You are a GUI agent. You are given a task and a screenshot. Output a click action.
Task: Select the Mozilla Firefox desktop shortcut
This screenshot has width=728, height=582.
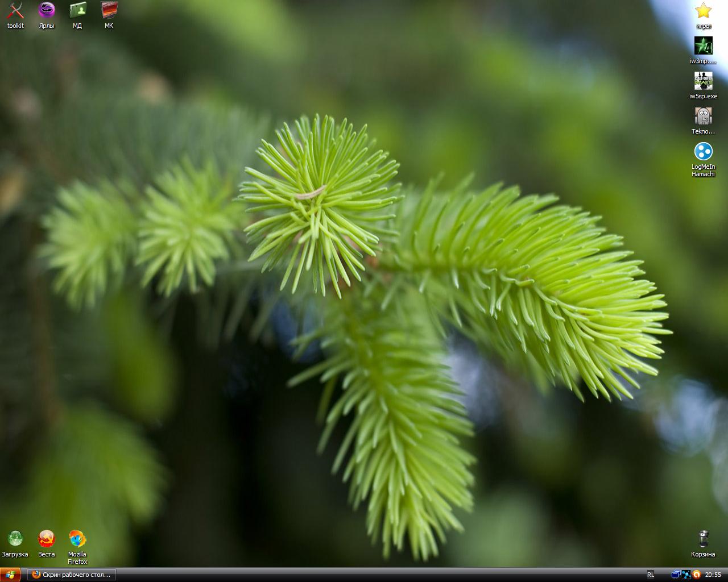tap(77, 539)
